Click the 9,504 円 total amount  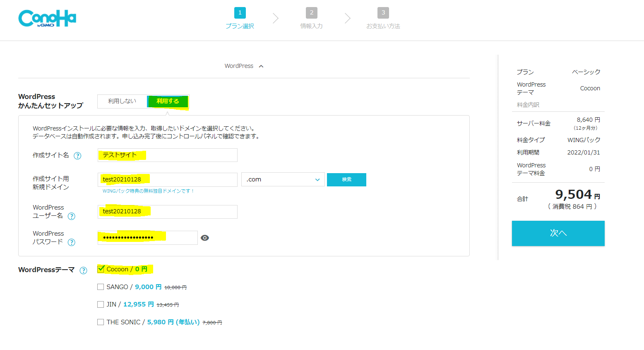click(578, 195)
